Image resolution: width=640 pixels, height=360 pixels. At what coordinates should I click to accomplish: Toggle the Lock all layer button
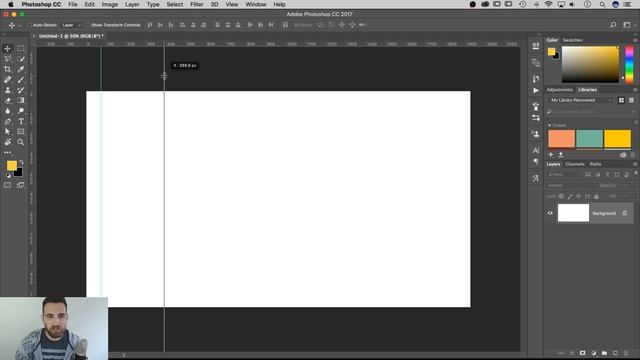[596, 196]
